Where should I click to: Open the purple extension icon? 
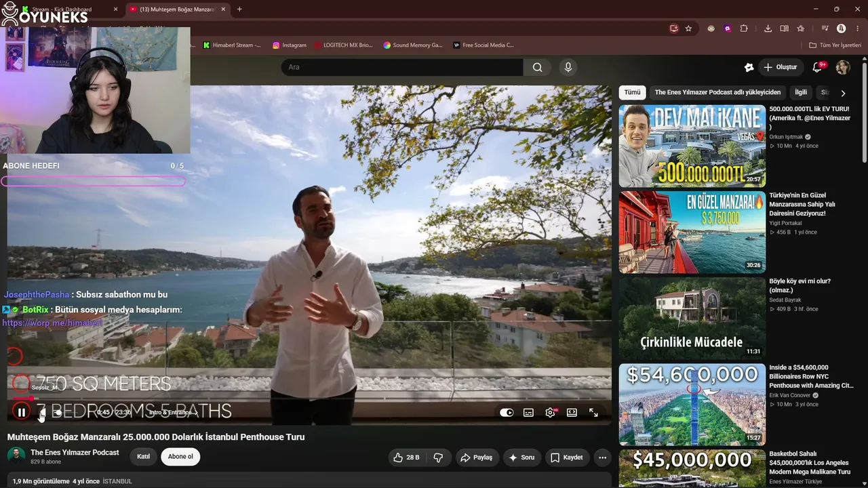(727, 28)
